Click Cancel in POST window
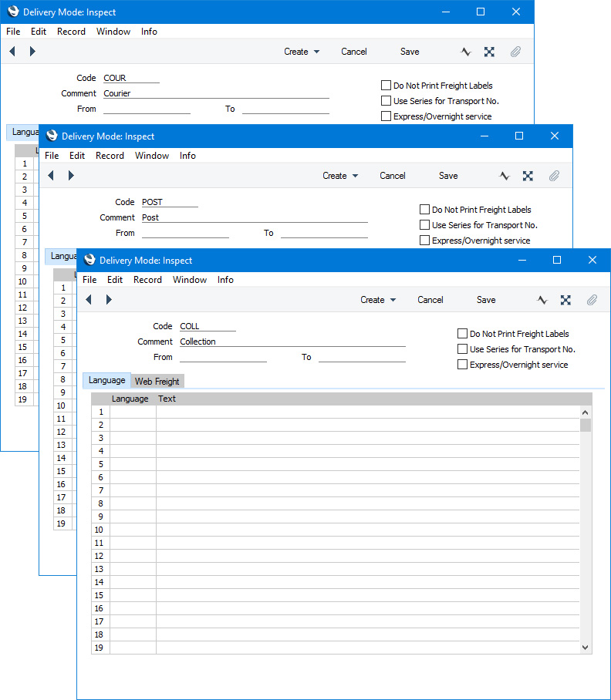This screenshot has height=700, width=611. [393, 176]
